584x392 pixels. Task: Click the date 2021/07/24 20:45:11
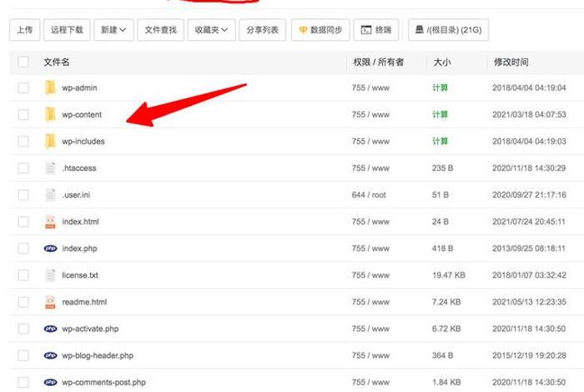coord(529,222)
